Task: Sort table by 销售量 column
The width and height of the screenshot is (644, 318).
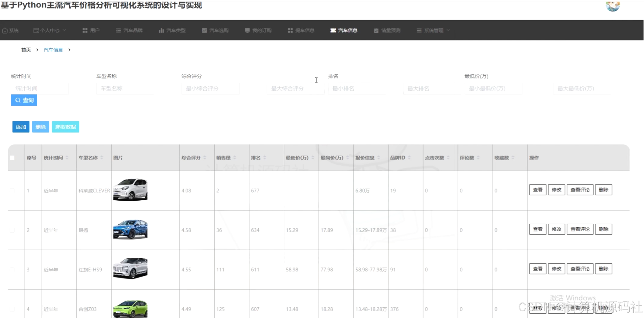Action: coord(235,157)
